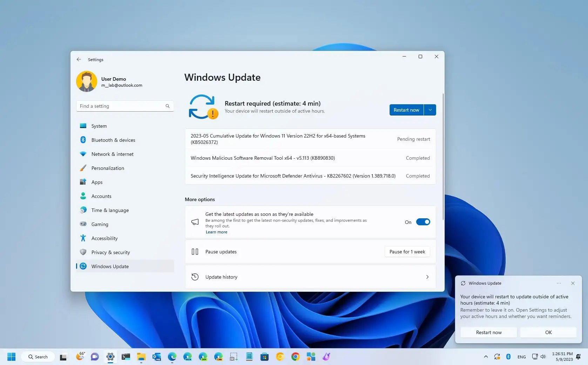
Task: Click the Network wifi icon in the sidebar
Action: pos(83,154)
